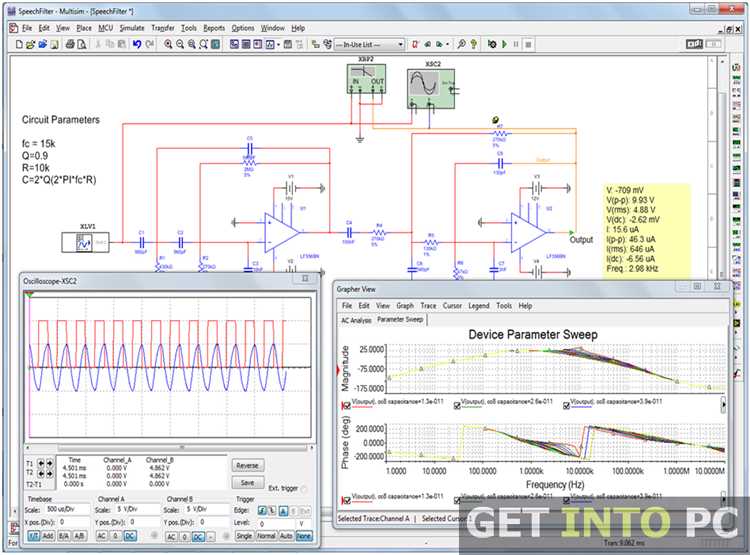Toggle phase trace checkbox capacitance=1.3e-011

point(346,500)
